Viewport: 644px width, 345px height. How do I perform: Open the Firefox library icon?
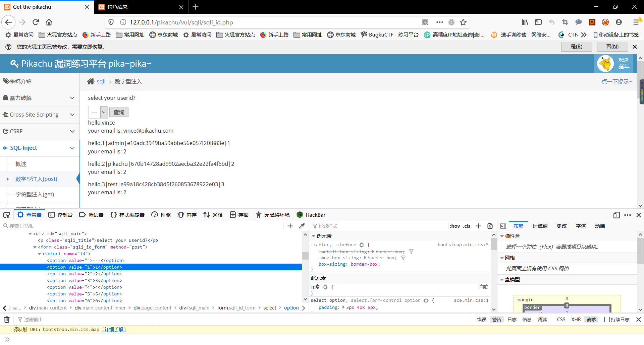525,22
